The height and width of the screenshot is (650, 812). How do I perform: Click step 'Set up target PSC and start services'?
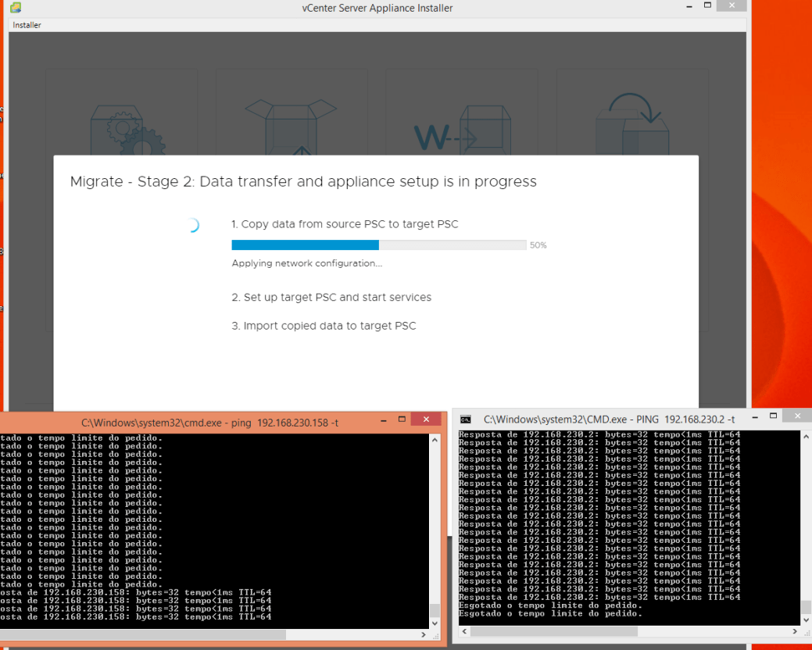[x=331, y=298]
